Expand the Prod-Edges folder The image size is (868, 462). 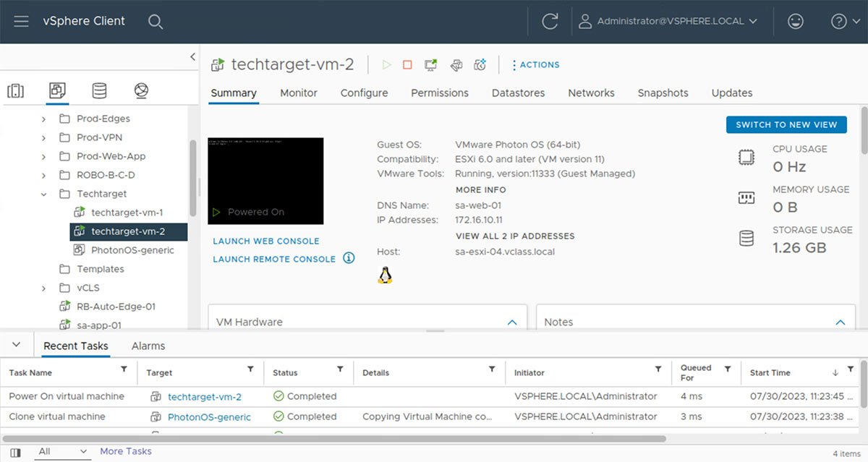tap(43, 119)
